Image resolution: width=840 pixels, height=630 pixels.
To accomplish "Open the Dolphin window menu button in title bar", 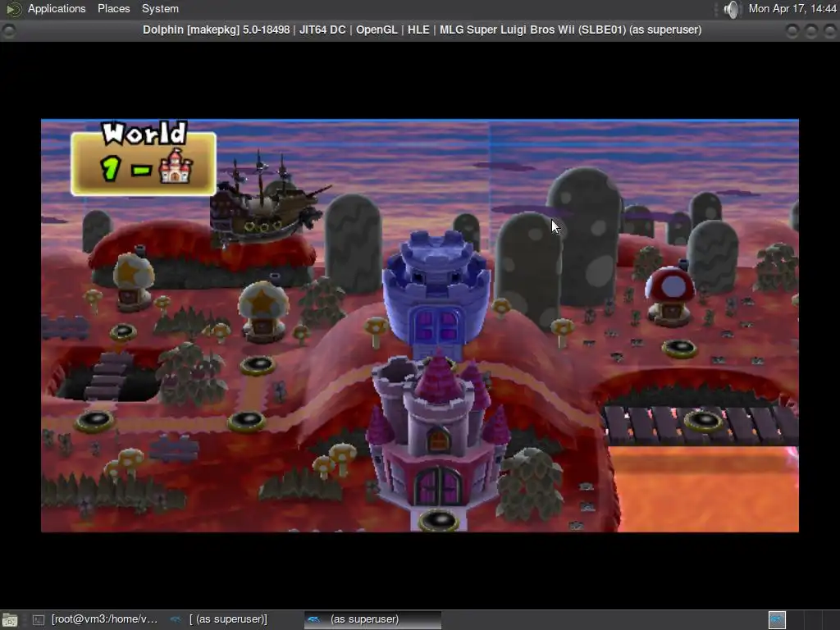I will [x=8, y=30].
